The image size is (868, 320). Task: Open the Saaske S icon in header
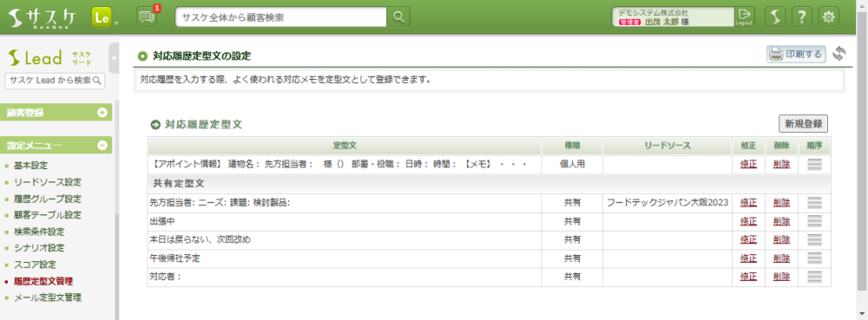coord(775,17)
